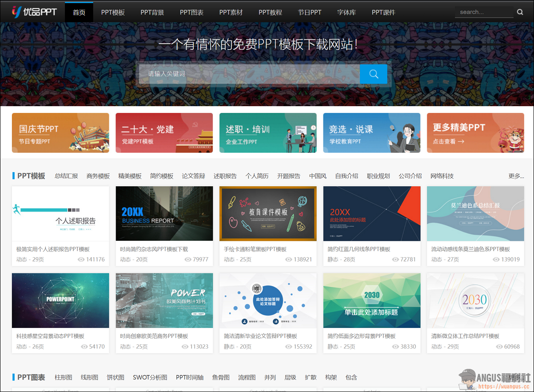
Task: Select the 论文答辩 template category
Action: (x=194, y=176)
